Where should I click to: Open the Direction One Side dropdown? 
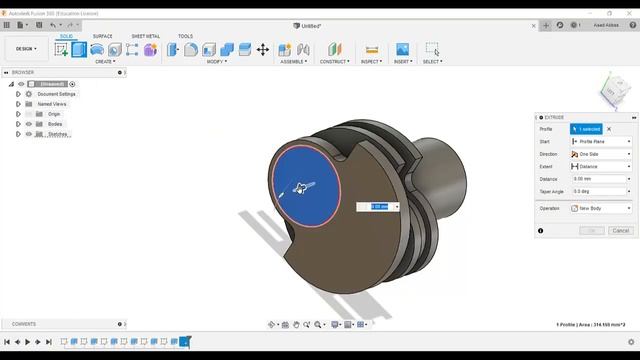point(601,154)
